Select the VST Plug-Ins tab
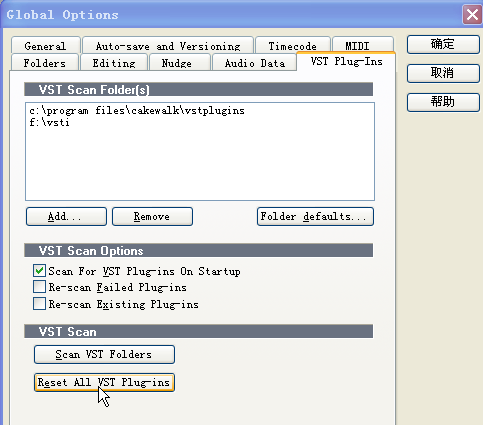Image resolution: width=483 pixels, height=425 pixels. [x=346, y=62]
